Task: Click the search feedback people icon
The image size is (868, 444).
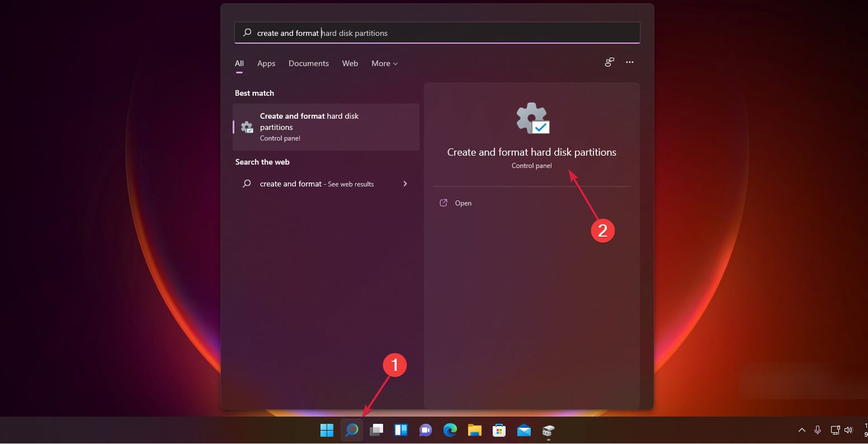Action: click(610, 62)
